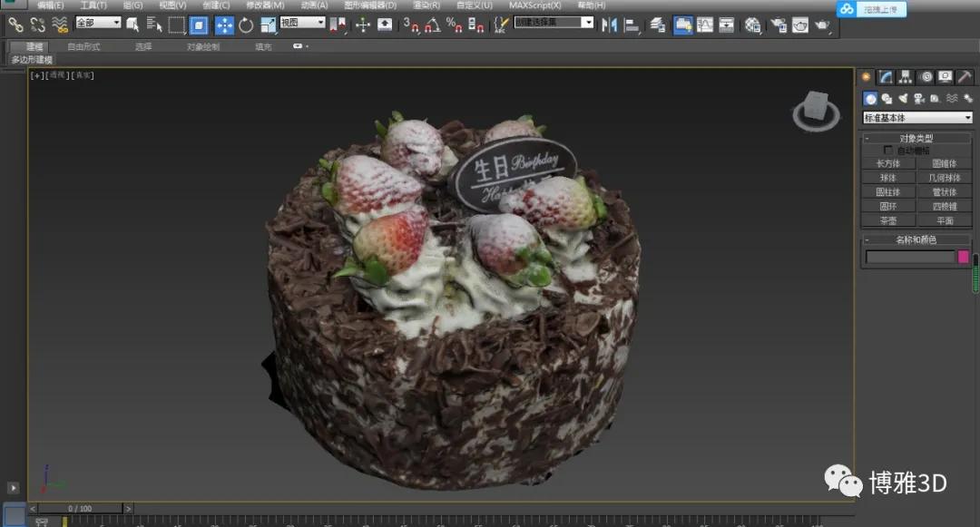Select the Cameras category icon
The image size is (980, 527).
click(x=919, y=99)
